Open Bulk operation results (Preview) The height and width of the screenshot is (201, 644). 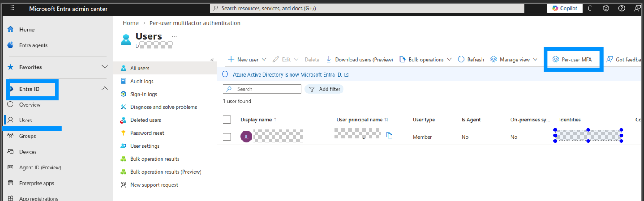click(x=165, y=172)
